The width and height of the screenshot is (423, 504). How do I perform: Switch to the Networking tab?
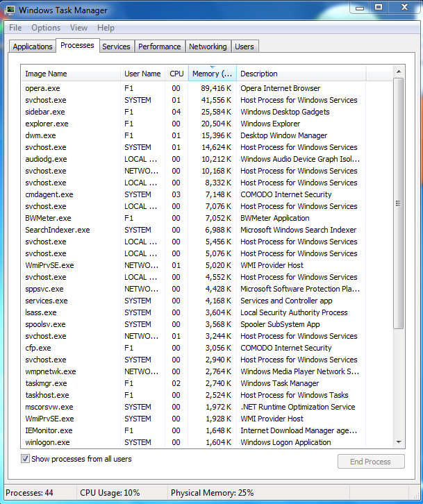coord(208,47)
